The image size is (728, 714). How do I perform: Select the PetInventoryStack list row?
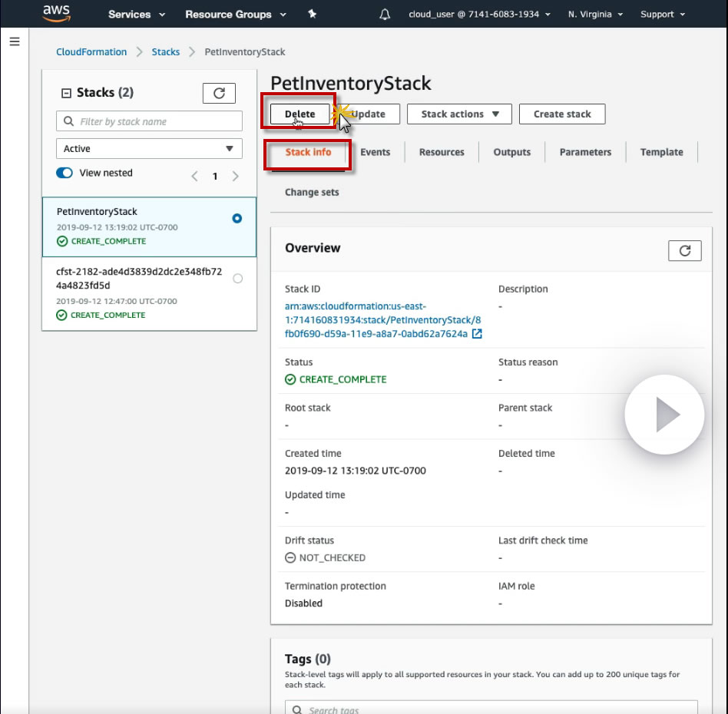[x=149, y=226]
